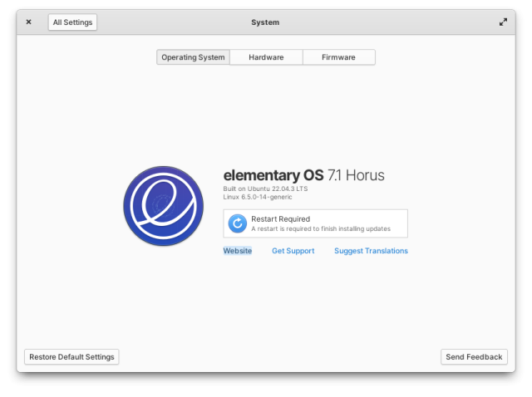Open the Suggest Translations link

pos(371,251)
